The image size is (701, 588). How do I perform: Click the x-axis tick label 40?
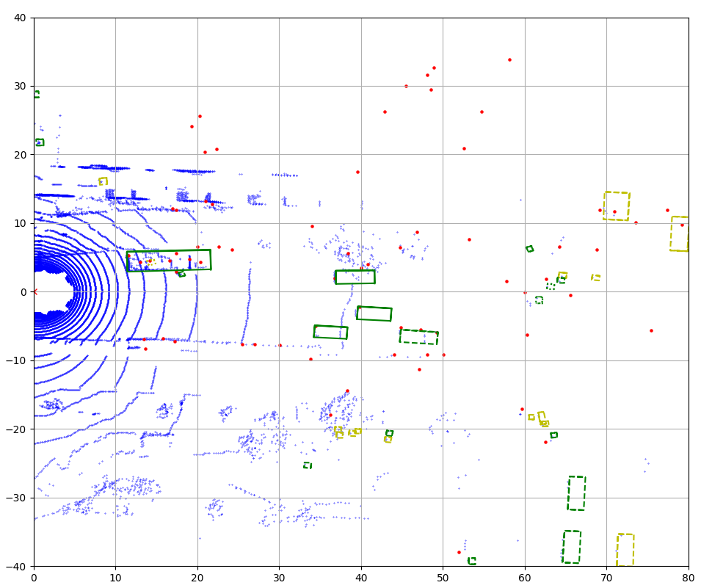point(361,578)
